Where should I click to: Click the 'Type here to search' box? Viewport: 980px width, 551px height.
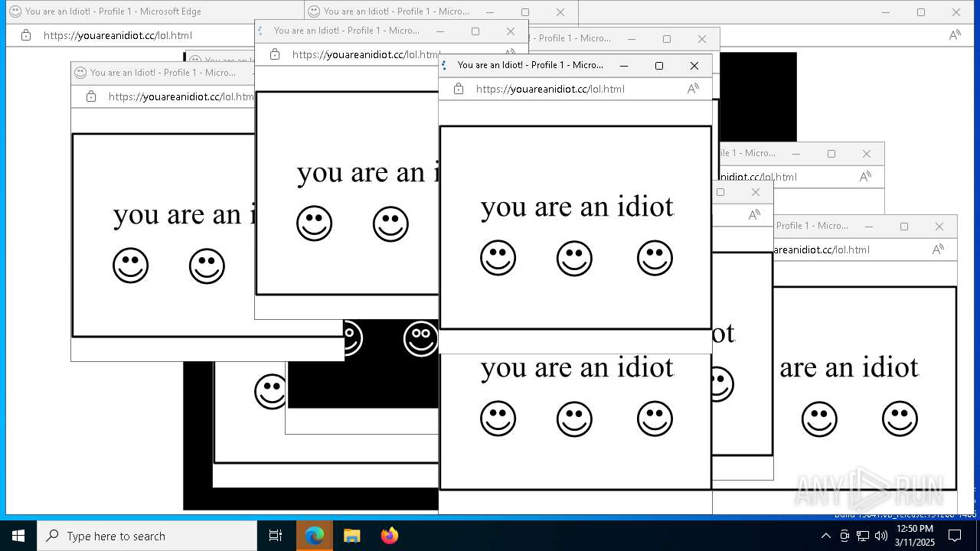(147, 536)
